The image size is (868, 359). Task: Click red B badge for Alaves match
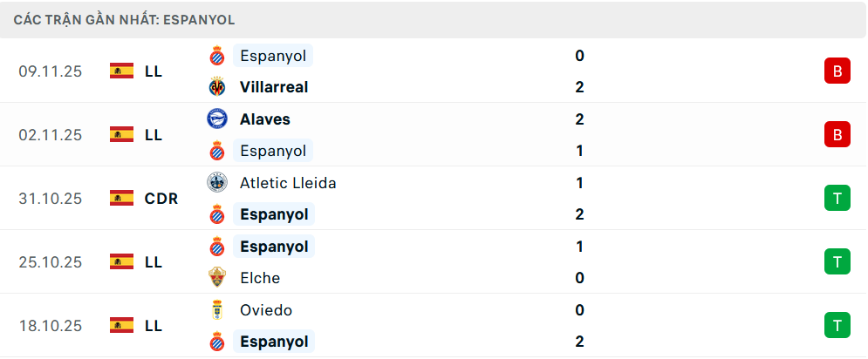837,135
